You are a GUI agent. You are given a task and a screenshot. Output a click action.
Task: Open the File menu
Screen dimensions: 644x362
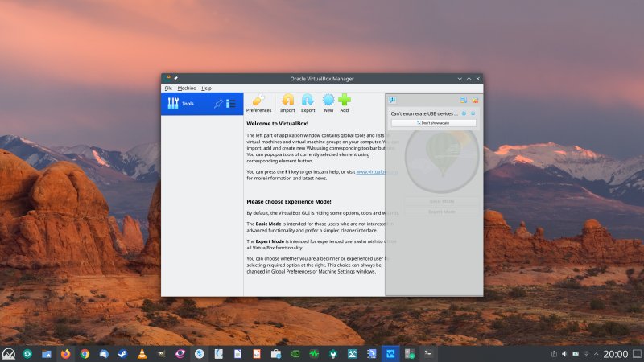168,88
